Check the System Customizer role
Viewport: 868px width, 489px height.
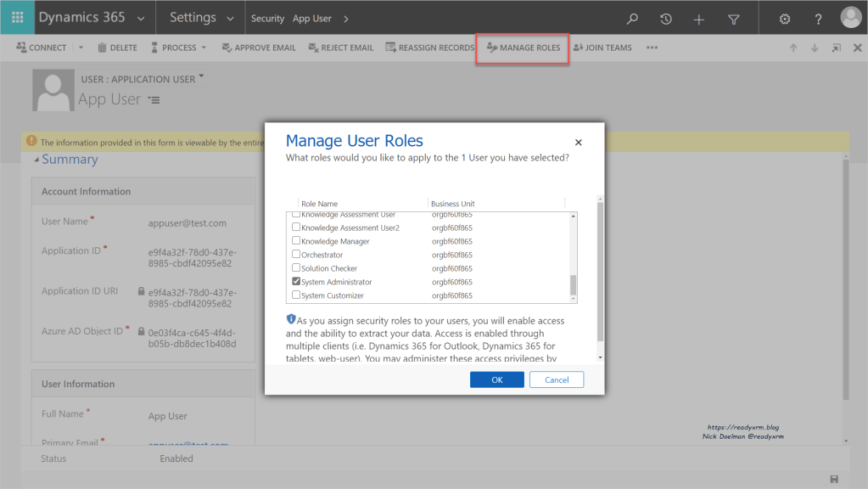pyautogui.click(x=296, y=295)
